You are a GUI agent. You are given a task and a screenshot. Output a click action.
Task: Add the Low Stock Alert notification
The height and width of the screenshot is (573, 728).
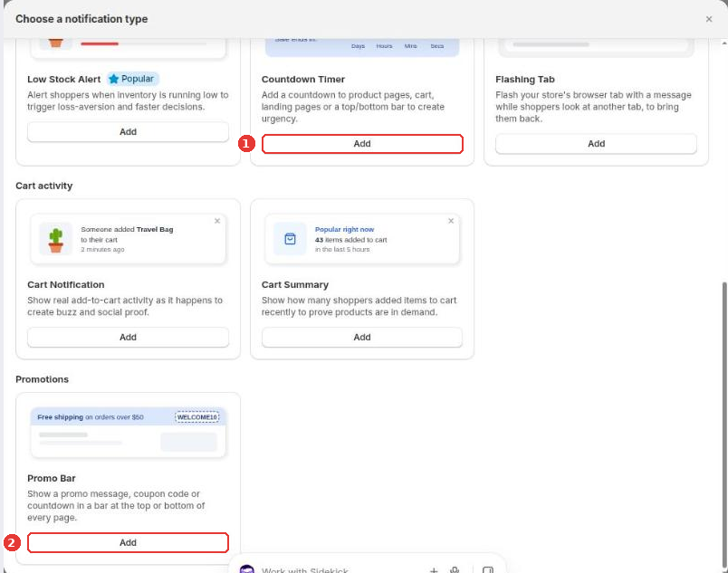(x=128, y=132)
